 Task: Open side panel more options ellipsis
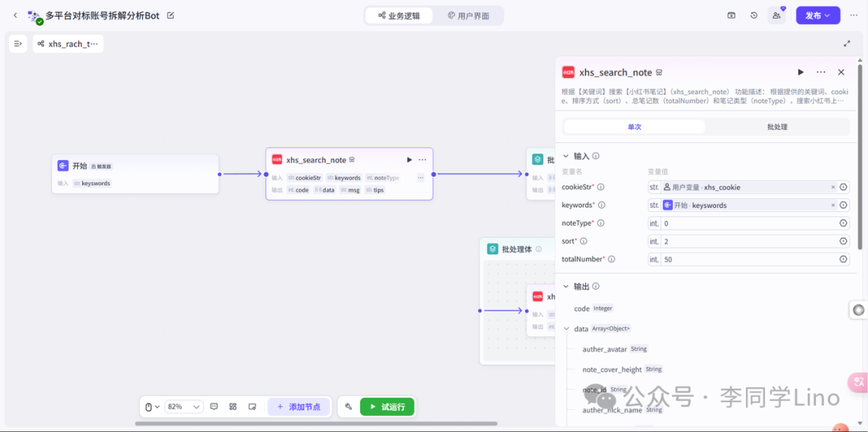tap(821, 72)
